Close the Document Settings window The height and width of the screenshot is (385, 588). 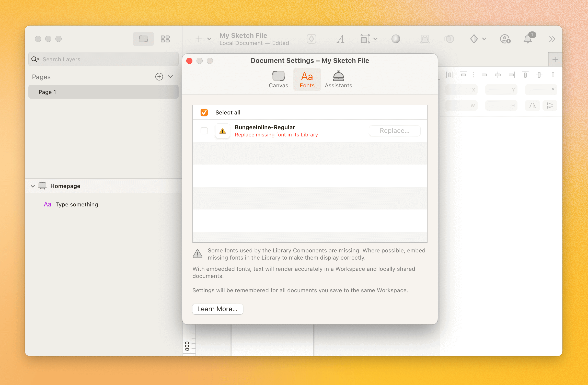(x=189, y=61)
